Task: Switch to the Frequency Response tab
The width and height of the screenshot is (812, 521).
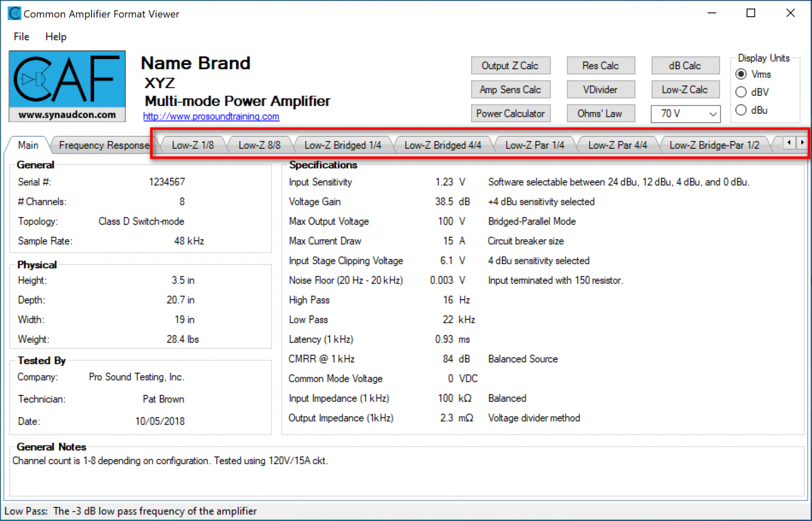Action: tap(103, 146)
